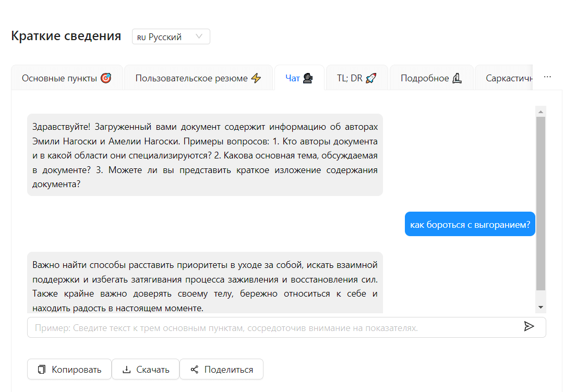Click the user message about выгоранием

click(470, 224)
